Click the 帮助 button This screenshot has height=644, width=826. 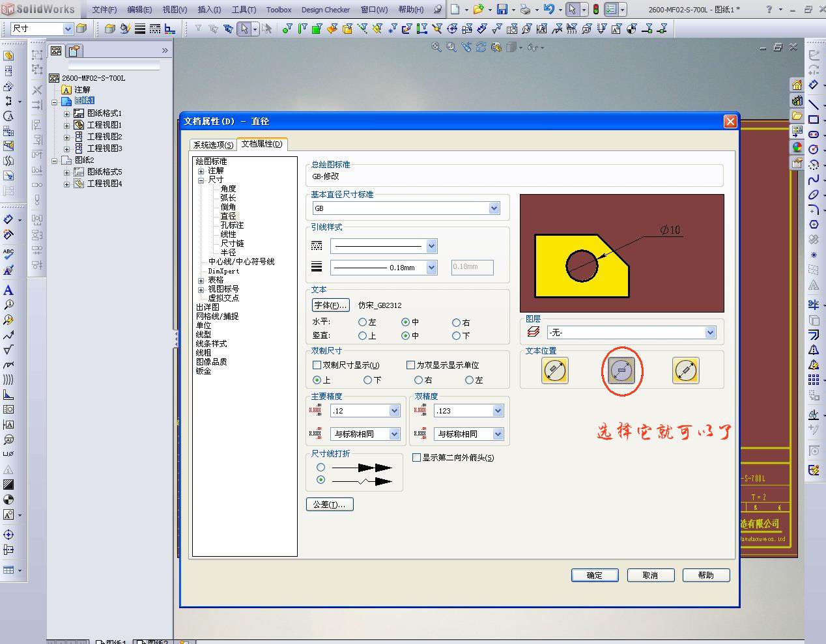(x=706, y=576)
